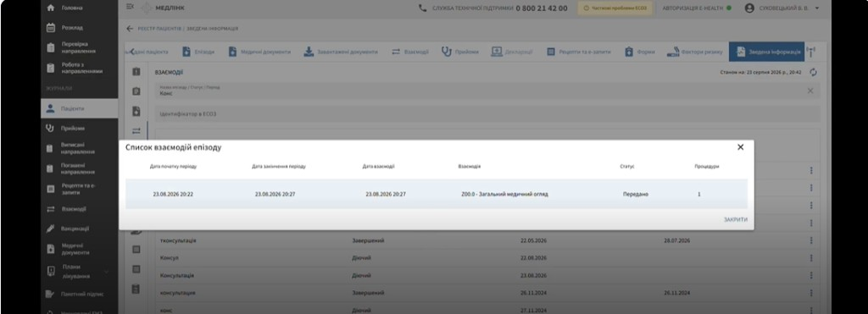
Task: Open three-dots menu for Консультація 23.08.2026 row
Action: tap(811, 275)
